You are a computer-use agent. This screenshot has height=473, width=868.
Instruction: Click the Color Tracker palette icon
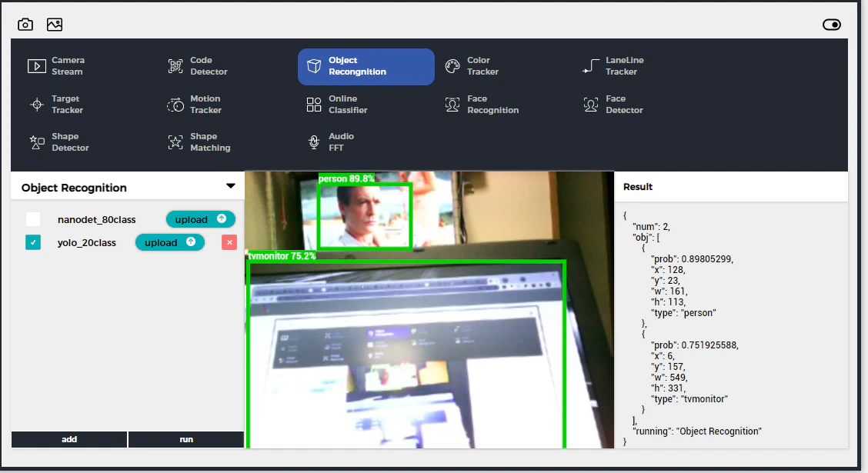452,66
